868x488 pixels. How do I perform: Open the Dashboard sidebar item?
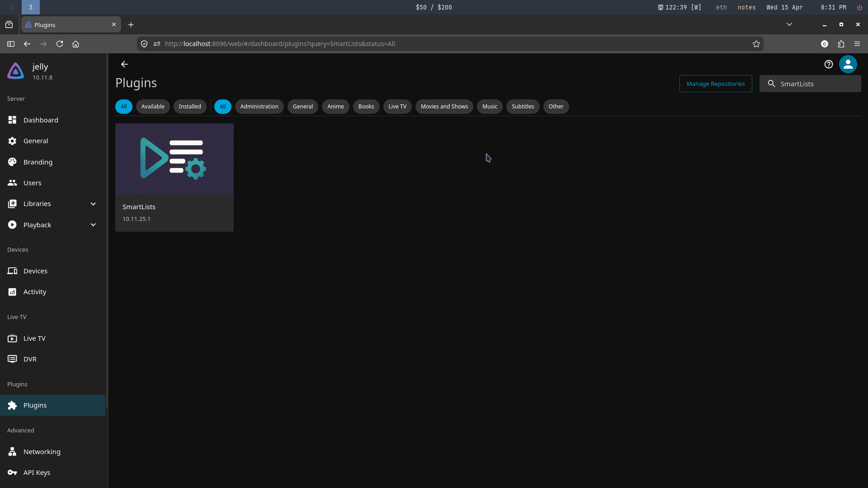pyautogui.click(x=52, y=120)
